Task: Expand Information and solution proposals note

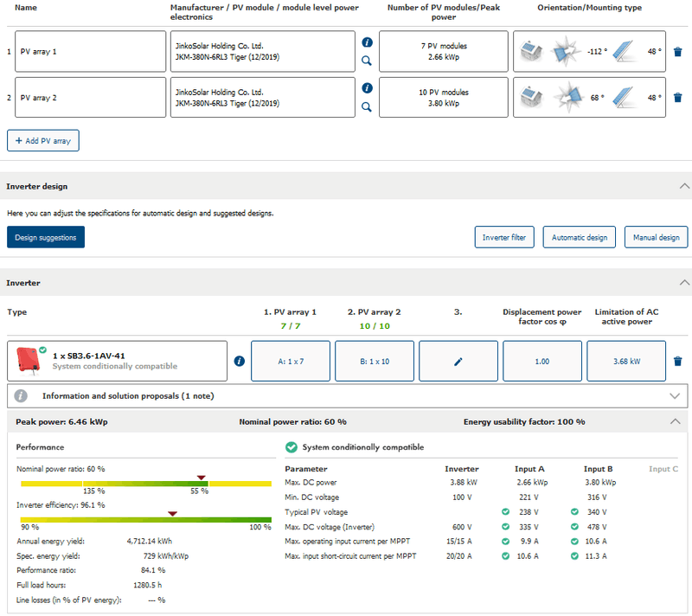Action: click(x=676, y=395)
